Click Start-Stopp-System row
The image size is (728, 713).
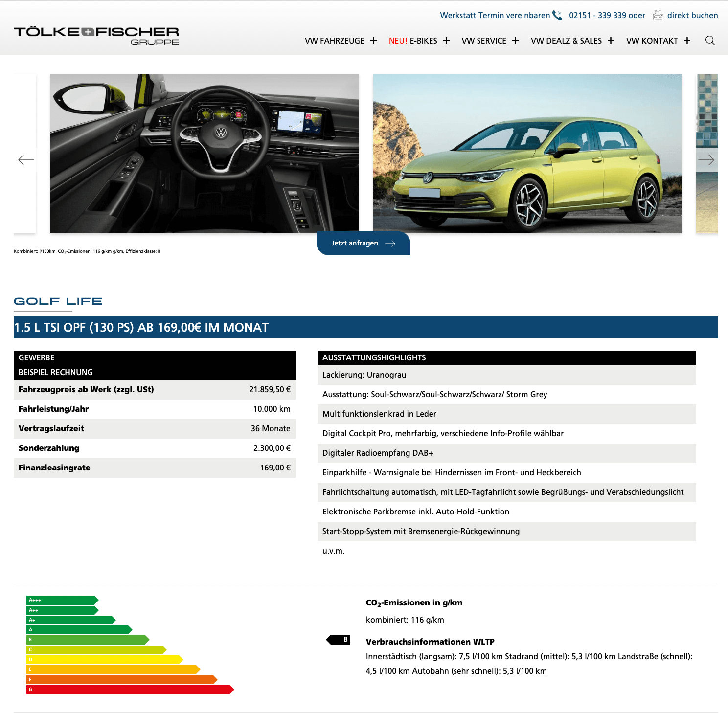click(507, 532)
